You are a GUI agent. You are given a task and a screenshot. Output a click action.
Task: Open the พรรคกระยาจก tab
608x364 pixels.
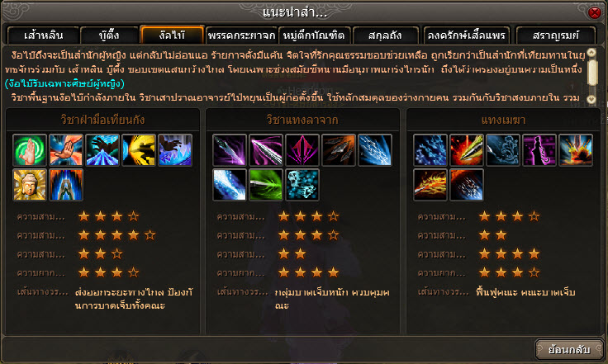click(241, 35)
